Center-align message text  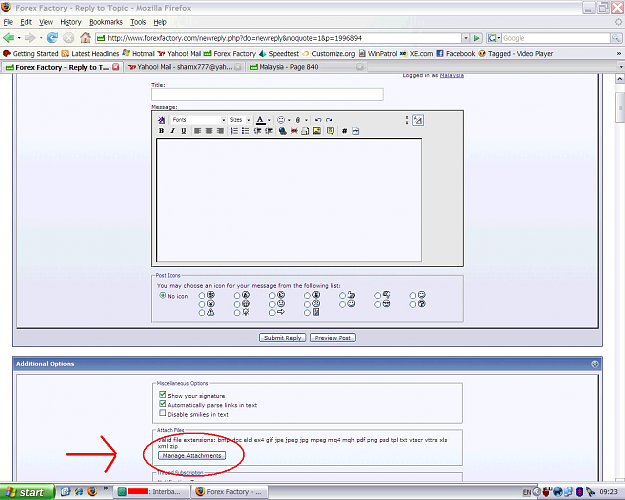[x=209, y=131]
